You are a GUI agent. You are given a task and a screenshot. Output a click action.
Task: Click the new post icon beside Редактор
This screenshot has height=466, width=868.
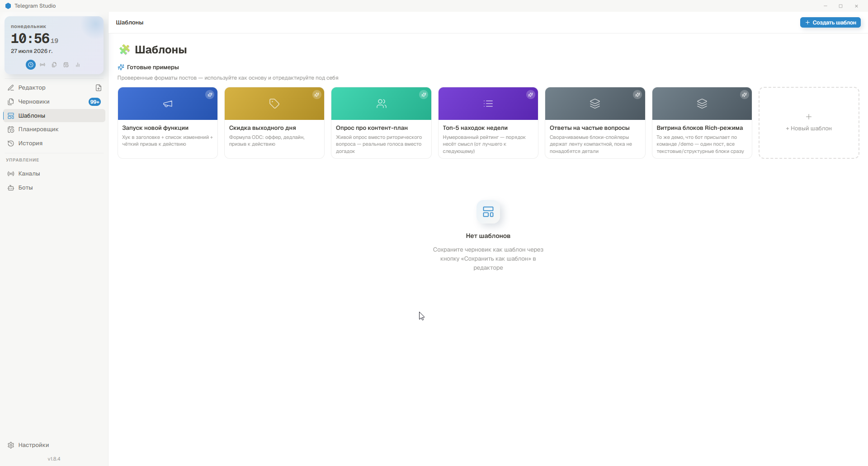tap(99, 88)
